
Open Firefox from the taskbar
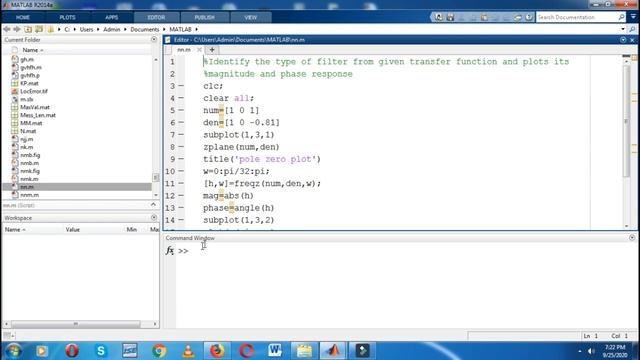(217, 351)
